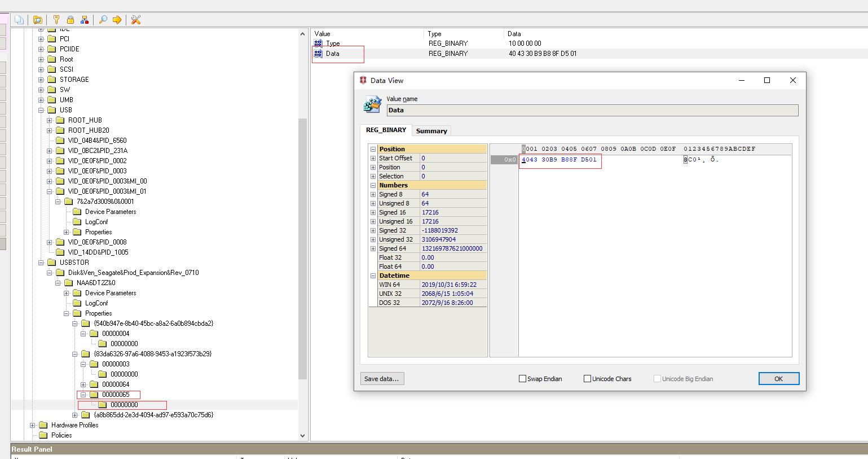
Task: Expand the ROOT_HUB20 tree node
Action: tap(49, 130)
